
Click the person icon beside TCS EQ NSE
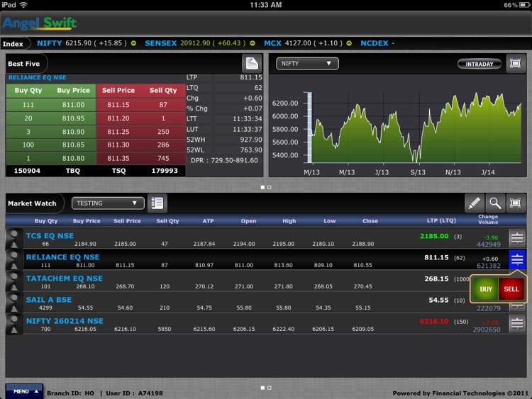14,239
